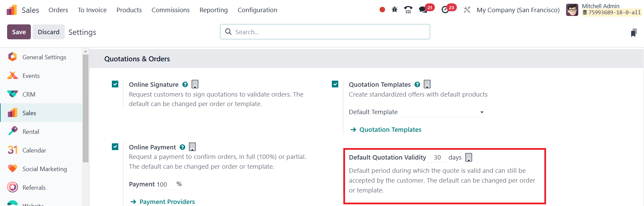This screenshot has width=644, height=206.
Task: Click the Default Quotation Validity days field
Action: 437,158
